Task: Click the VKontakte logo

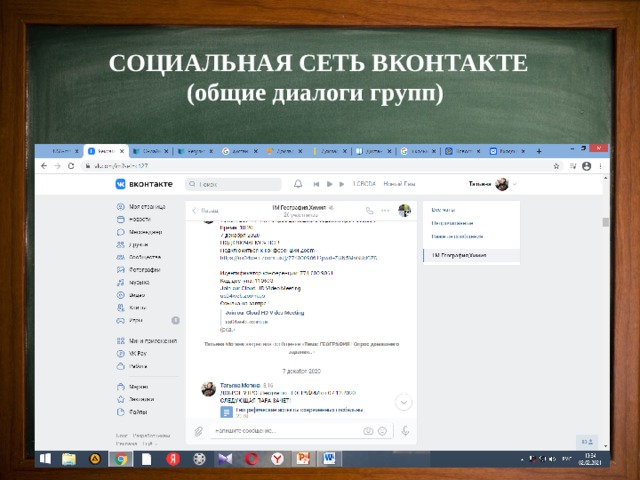Action: point(144,184)
